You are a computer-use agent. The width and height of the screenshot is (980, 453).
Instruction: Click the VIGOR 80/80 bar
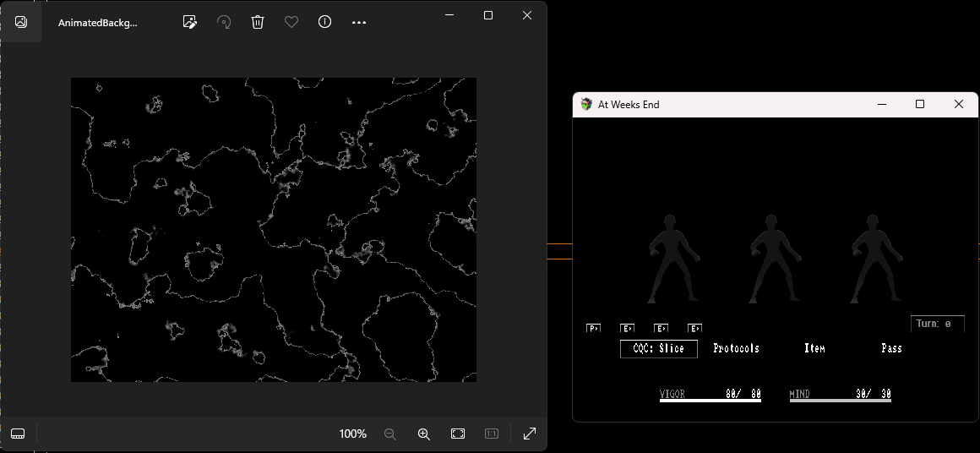710,395
